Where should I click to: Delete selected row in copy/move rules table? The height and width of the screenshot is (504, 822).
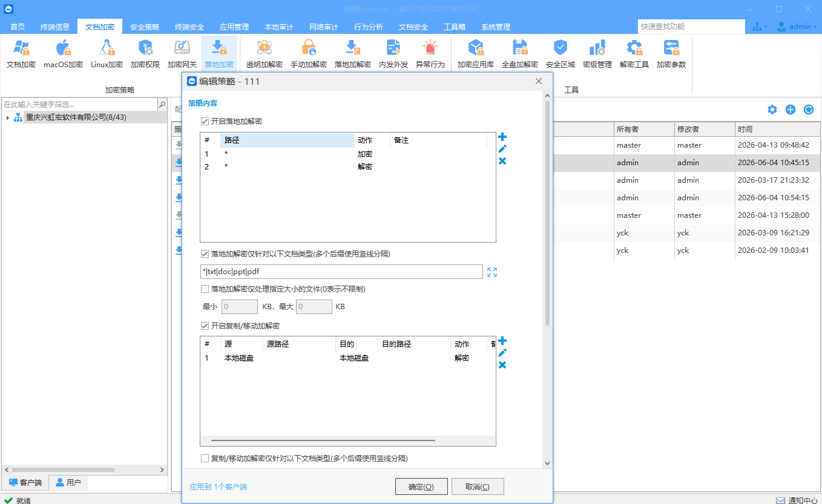point(502,365)
